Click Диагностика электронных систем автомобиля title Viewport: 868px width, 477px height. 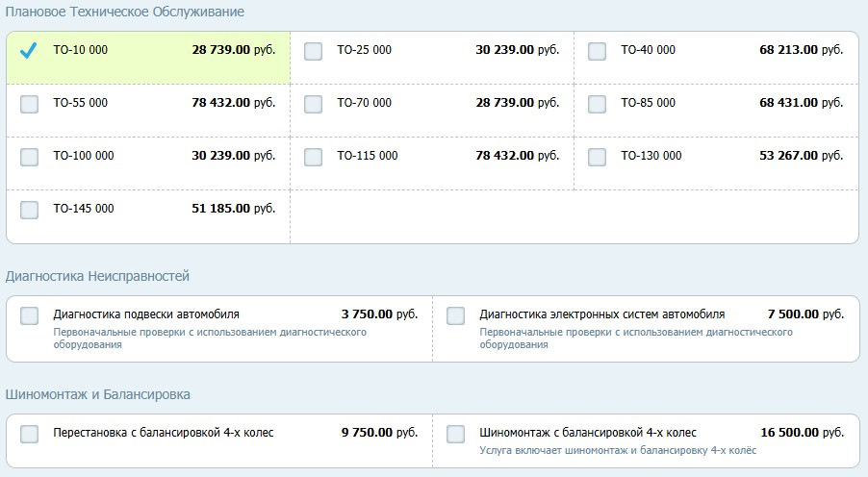tap(601, 314)
